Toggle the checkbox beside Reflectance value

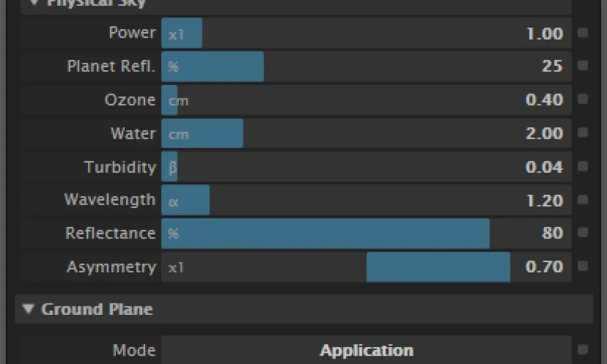click(x=583, y=232)
